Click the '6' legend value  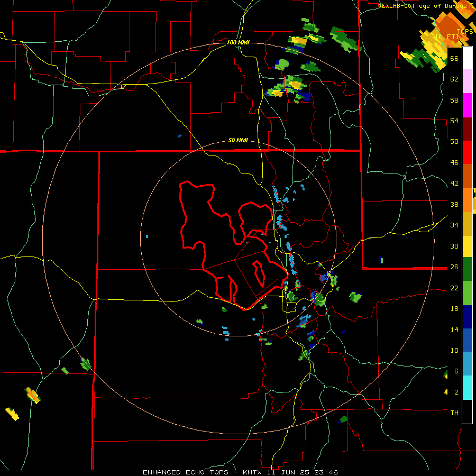[x=456, y=371]
